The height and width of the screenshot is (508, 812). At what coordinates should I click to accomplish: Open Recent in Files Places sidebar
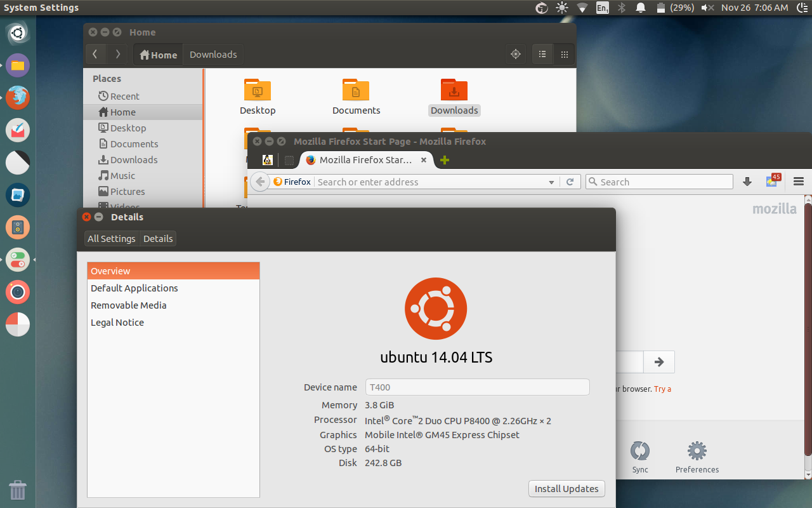[x=143, y=97]
